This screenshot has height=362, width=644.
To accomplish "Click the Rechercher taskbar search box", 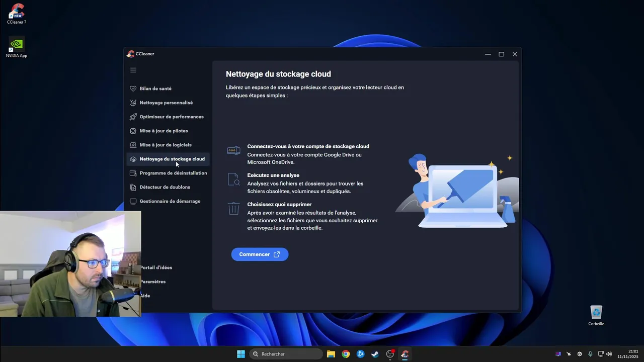I will click(286, 354).
